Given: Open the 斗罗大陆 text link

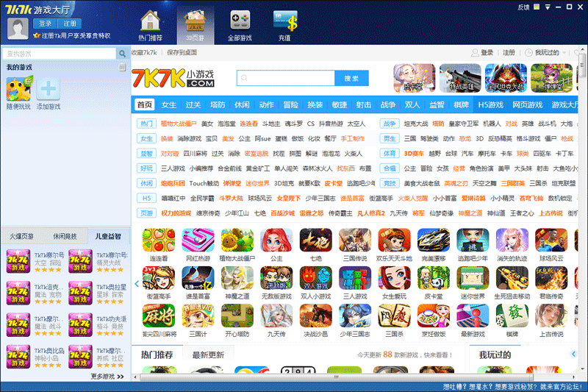Looking at the screenshot, I should (x=231, y=198).
